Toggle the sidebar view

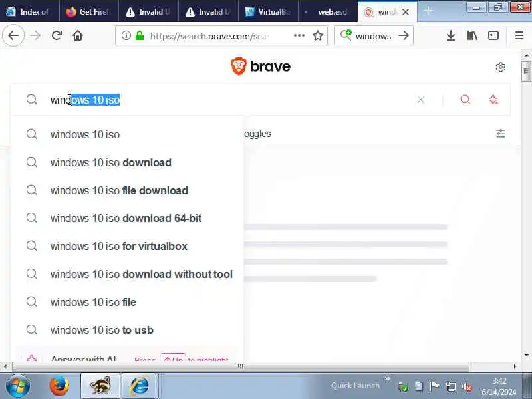click(493, 35)
